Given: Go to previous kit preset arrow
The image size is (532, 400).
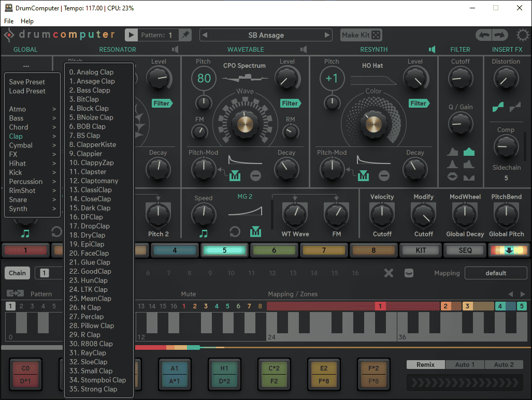Looking at the screenshot, I should pos(205,35).
